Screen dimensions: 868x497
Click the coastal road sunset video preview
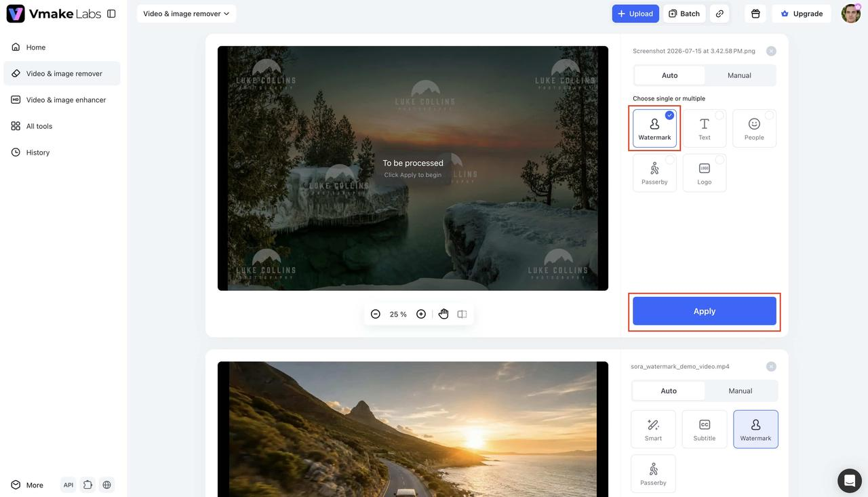pos(413,429)
